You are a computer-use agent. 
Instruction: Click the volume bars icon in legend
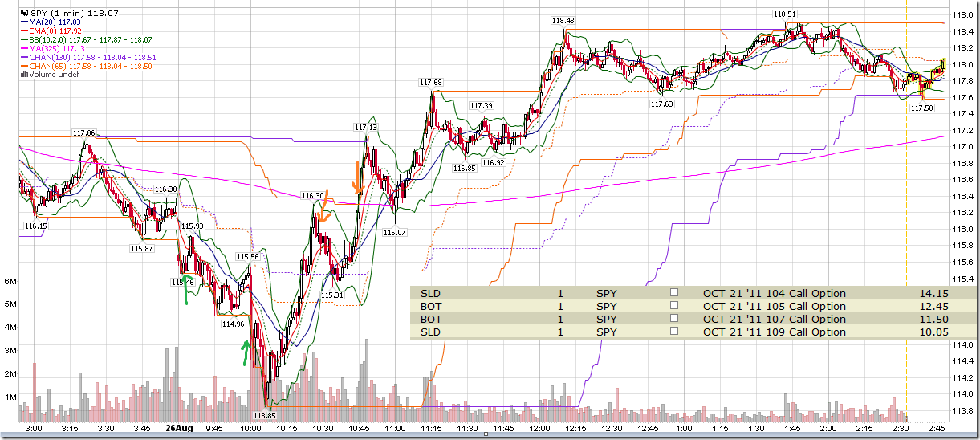point(24,74)
